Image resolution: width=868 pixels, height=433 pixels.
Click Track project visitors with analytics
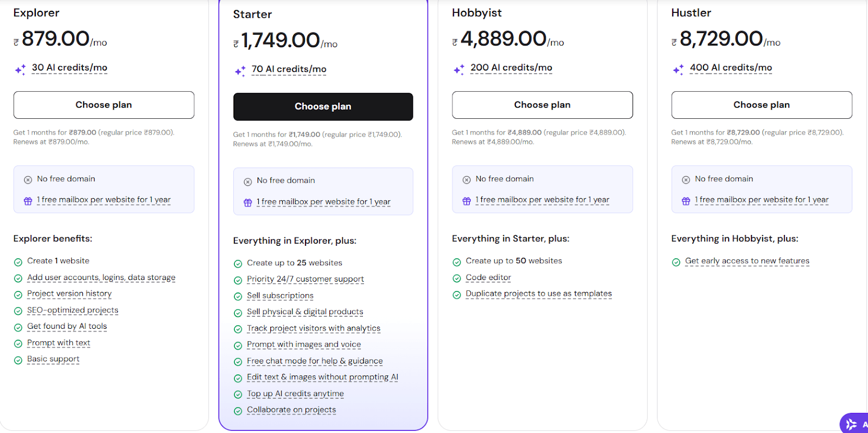coord(314,328)
